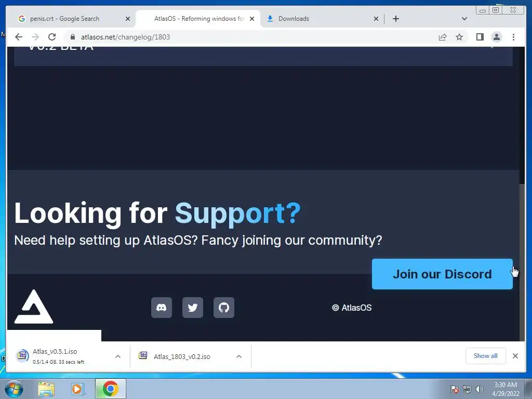
Task: Go back to the previous page
Action: tap(19, 37)
